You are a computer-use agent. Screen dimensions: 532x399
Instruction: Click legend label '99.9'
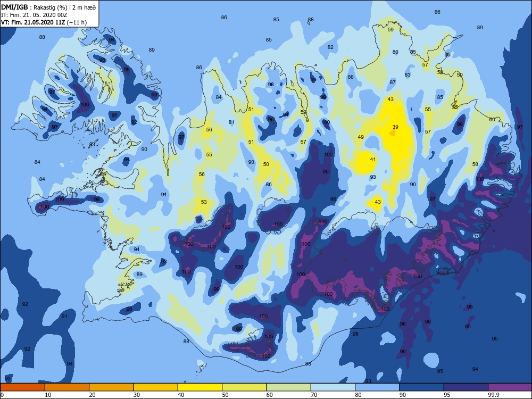493,395
